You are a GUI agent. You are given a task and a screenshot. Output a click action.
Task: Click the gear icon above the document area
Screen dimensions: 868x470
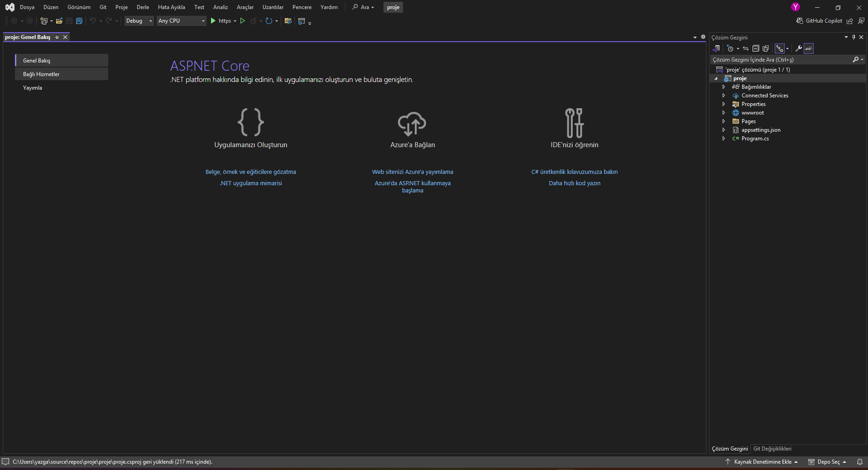coord(703,37)
